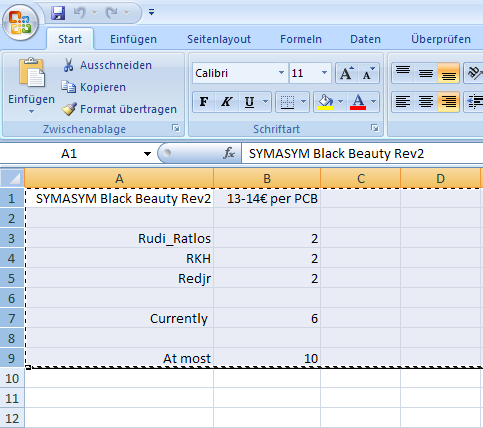Align text to middle of cell
This screenshot has height=428, width=483.
(426, 73)
